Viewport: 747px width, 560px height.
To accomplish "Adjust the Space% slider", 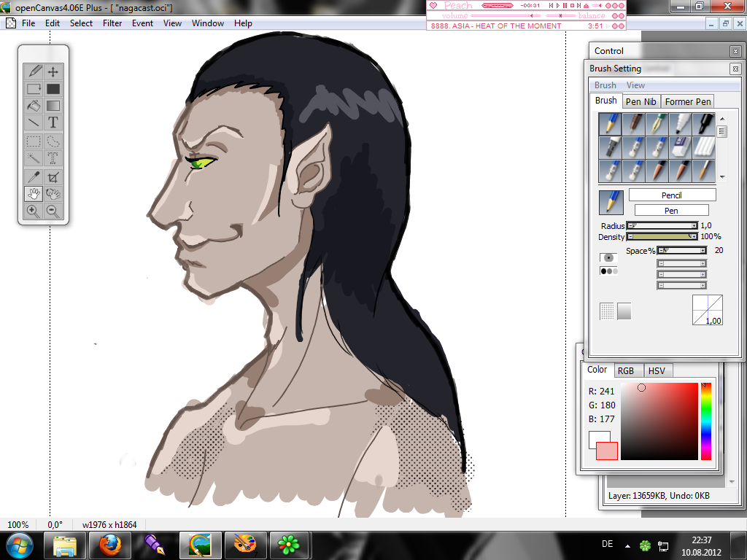I will pos(682,250).
